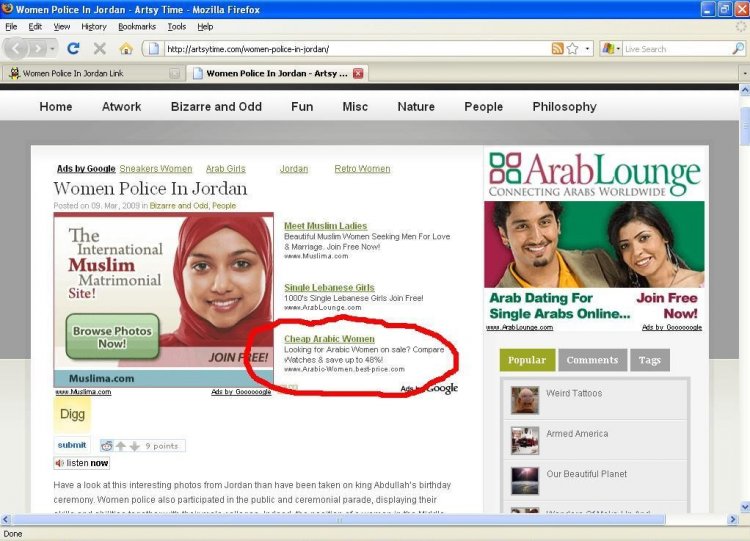Open the Misc navigation category
Viewport: 750px width, 541px height.
(x=355, y=107)
